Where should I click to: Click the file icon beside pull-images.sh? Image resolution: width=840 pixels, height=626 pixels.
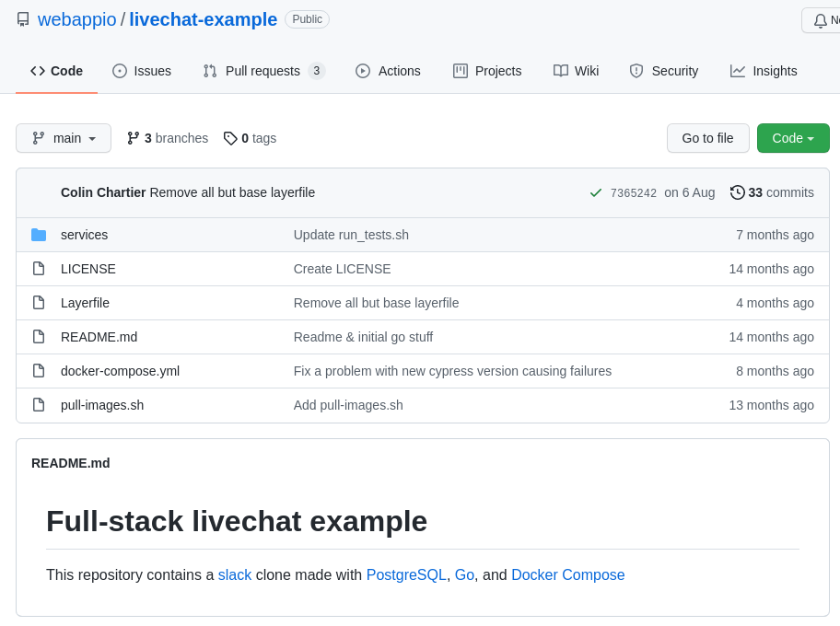click(x=39, y=405)
